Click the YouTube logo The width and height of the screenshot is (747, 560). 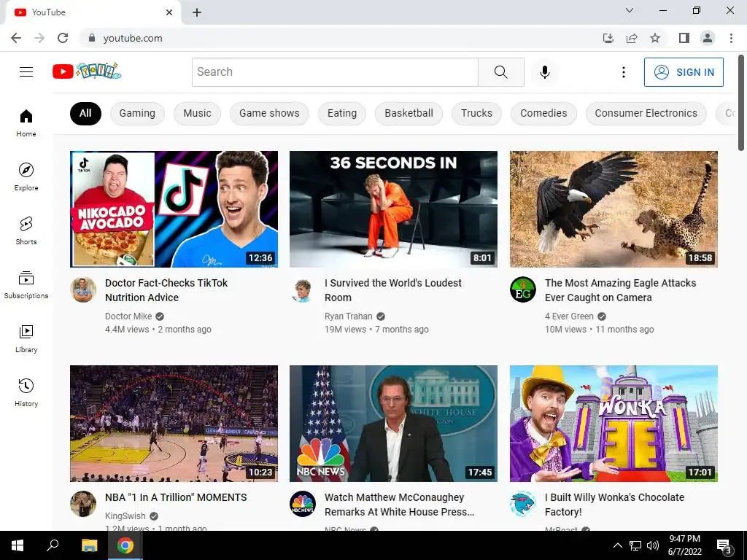[x=87, y=71]
